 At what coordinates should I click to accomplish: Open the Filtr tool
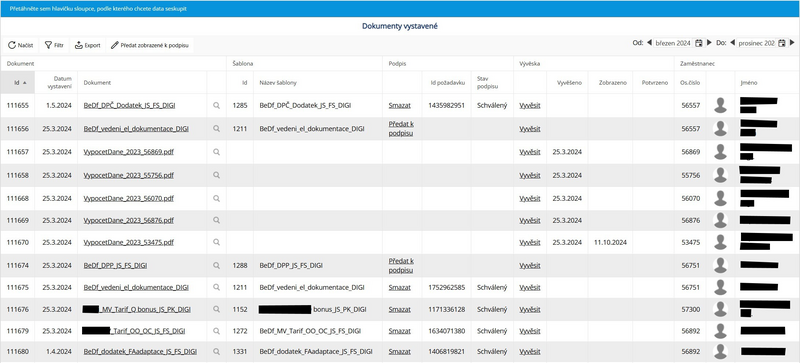coord(54,45)
